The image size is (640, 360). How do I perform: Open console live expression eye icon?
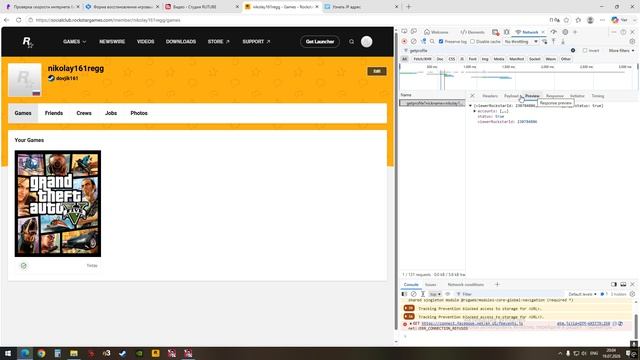[x=447, y=294]
